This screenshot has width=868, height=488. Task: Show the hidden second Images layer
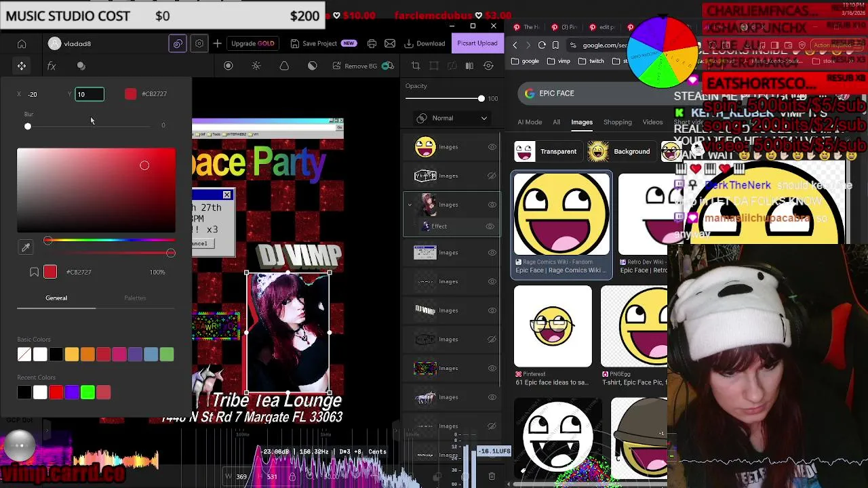[x=492, y=176]
